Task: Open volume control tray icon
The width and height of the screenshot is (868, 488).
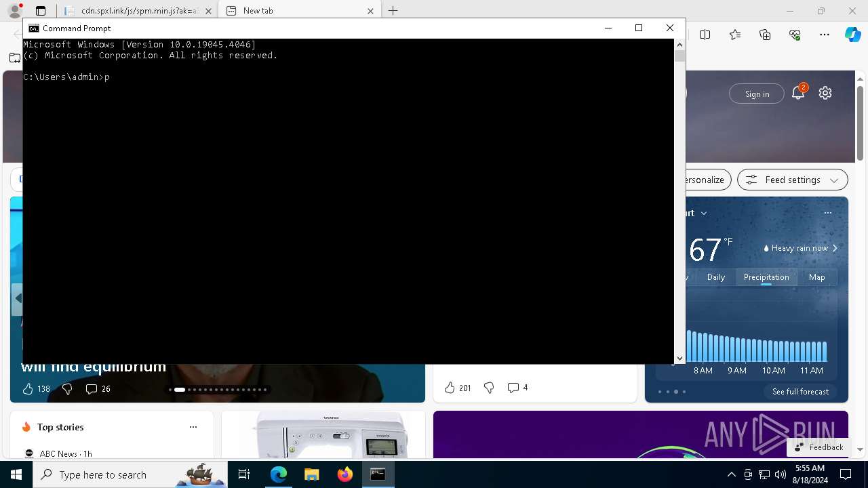Action: pyautogui.click(x=780, y=474)
